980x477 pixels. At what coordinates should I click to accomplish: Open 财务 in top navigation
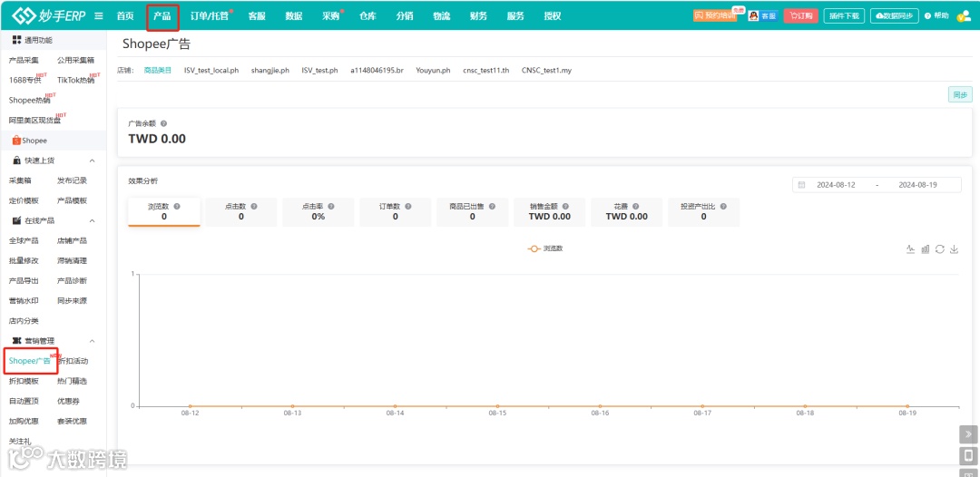pyautogui.click(x=478, y=16)
